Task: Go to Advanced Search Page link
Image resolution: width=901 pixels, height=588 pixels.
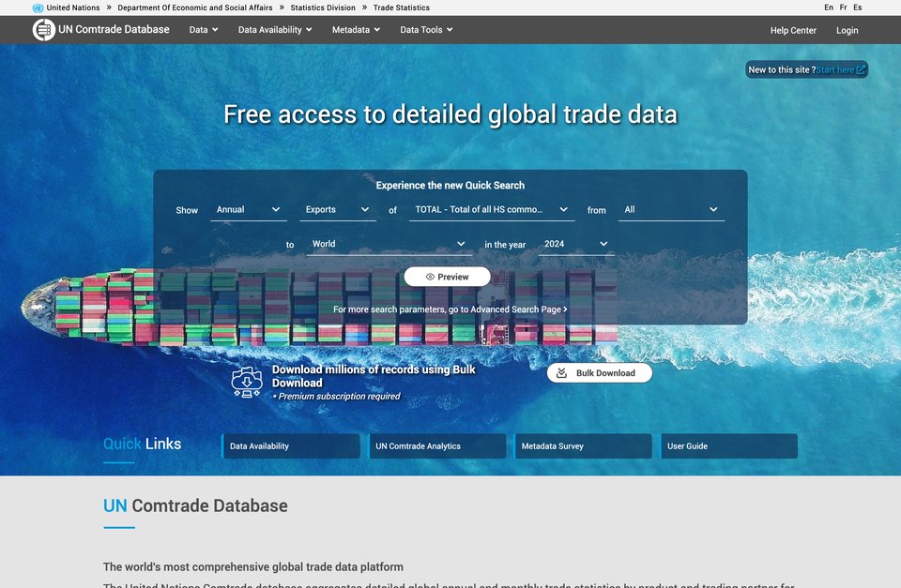Action: click(450, 309)
